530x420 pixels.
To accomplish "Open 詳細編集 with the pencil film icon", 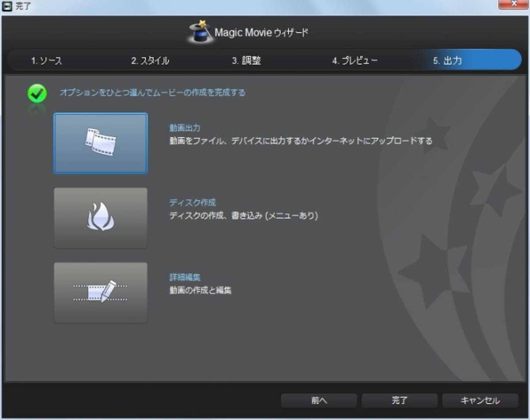I will point(101,293).
